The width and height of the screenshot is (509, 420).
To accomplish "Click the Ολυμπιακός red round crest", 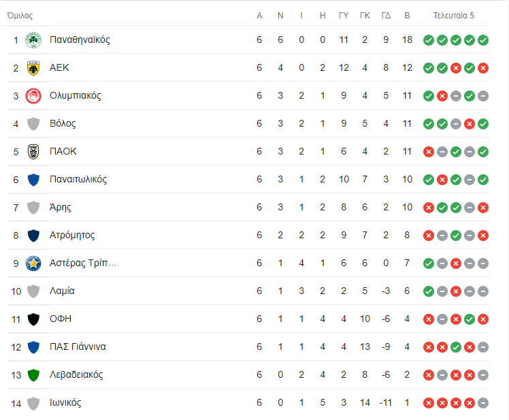I will [33, 96].
